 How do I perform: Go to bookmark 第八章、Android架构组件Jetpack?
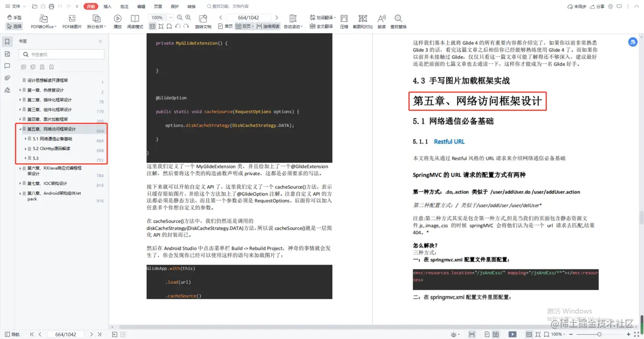click(x=54, y=196)
